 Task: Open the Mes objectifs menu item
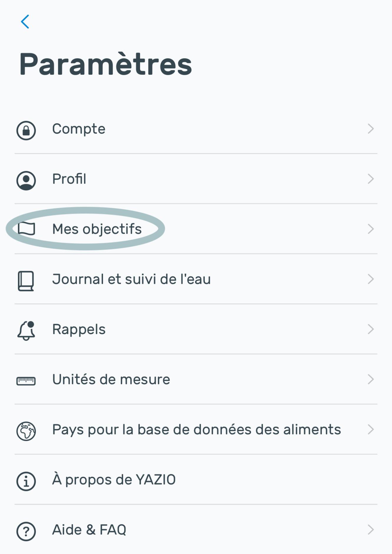tap(97, 229)
